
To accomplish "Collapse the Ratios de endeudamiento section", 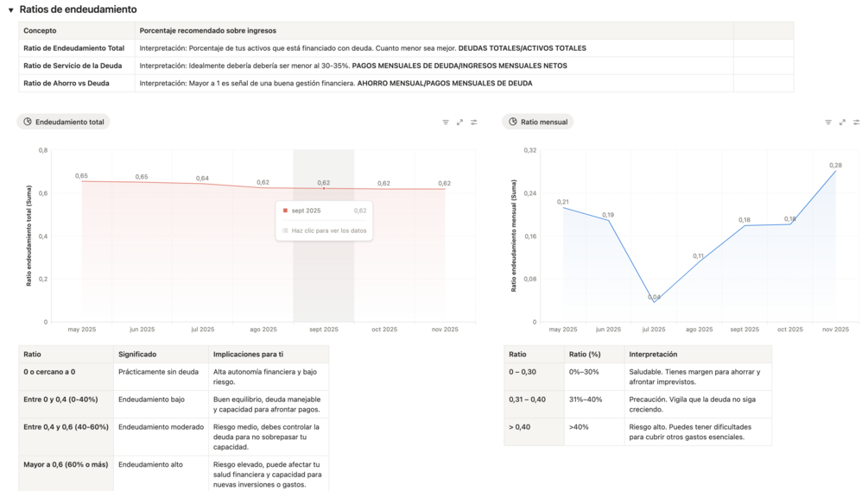I will (x=10, y=9).
